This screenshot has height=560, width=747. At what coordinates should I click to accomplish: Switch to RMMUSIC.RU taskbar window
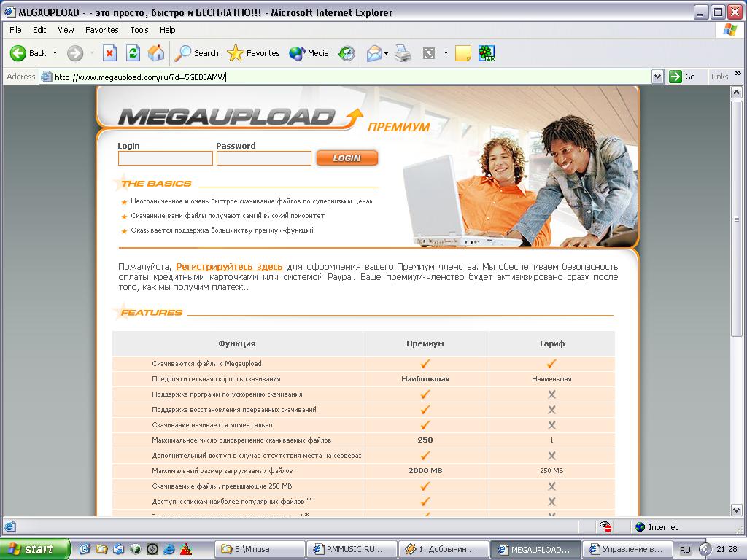351,549
